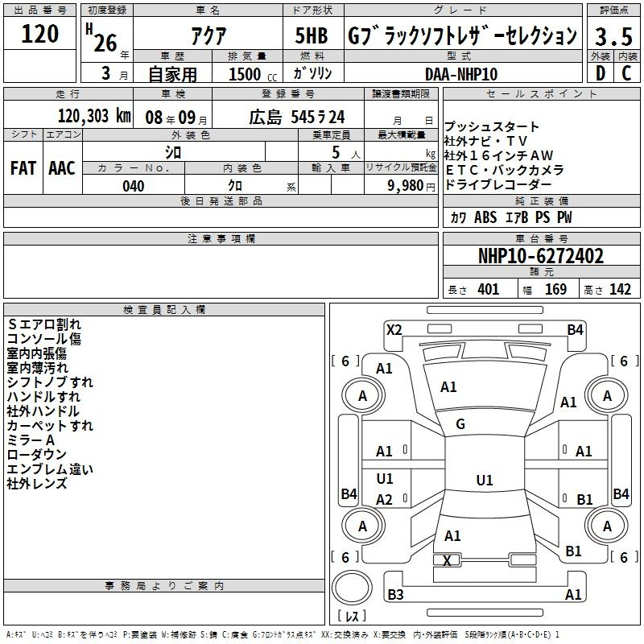Click the car name アクア
Viewport: 644px width, 644px height.
208,35
